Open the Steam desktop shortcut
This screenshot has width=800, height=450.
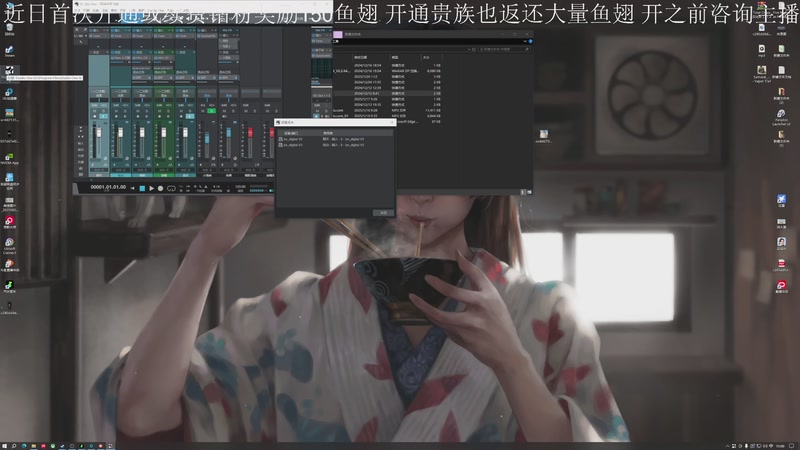pyautogui.click(x=9, y=51)
